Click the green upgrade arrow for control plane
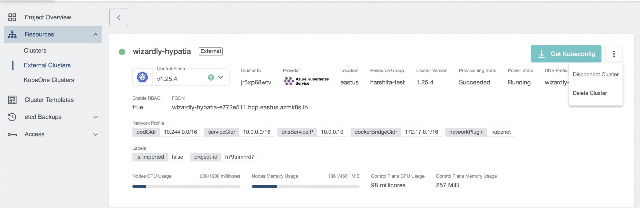Image resolution: width=644 pixels, height=212 pixels. point(211,78)
